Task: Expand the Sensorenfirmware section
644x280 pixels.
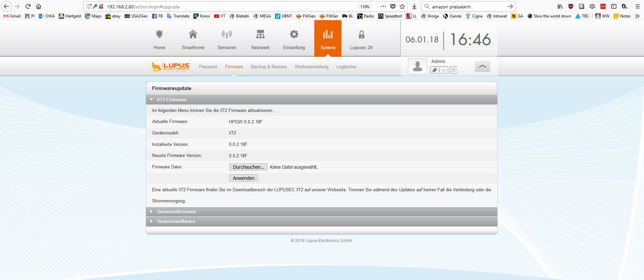Action: click(x=176, y=211)
